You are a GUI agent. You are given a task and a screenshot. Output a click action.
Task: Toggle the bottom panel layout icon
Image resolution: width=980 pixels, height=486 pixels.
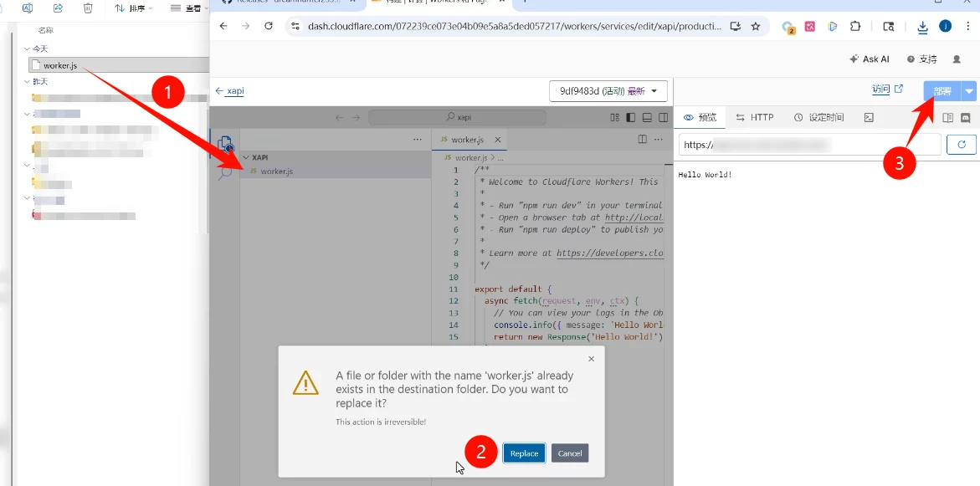pos(647,117)
